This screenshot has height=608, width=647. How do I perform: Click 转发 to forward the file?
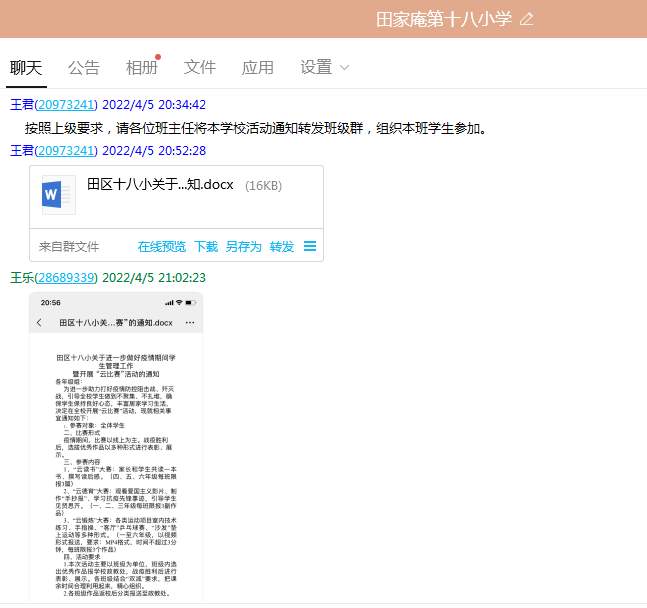pyautogui.click(x=281, y=246)
